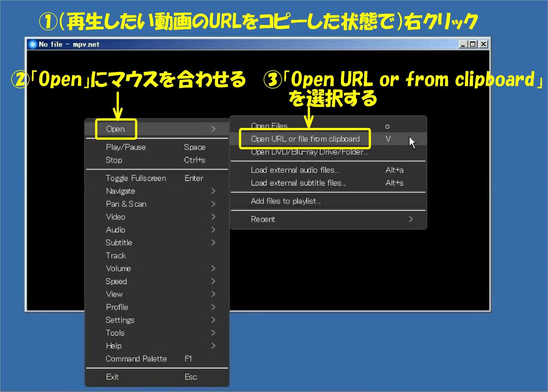Screen dimensions: 548x392
Task: Expand the Recent submenu
Action: click(263, 219)
